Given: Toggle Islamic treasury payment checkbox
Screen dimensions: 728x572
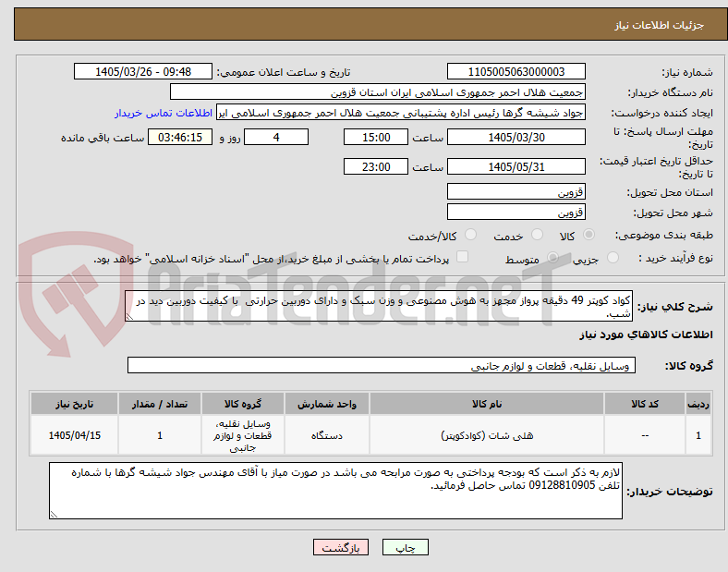Looking at the screenshot, I should point(463,257).
